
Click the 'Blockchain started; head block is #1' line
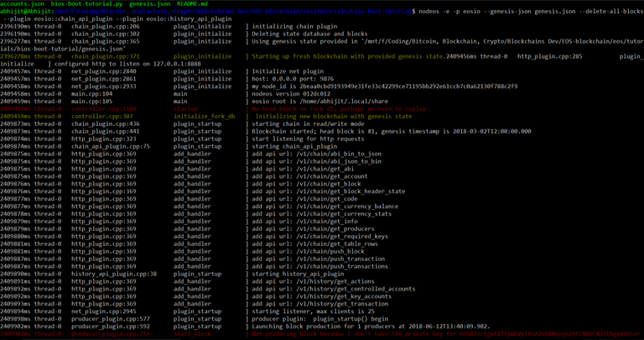click(x=392, y=132)
